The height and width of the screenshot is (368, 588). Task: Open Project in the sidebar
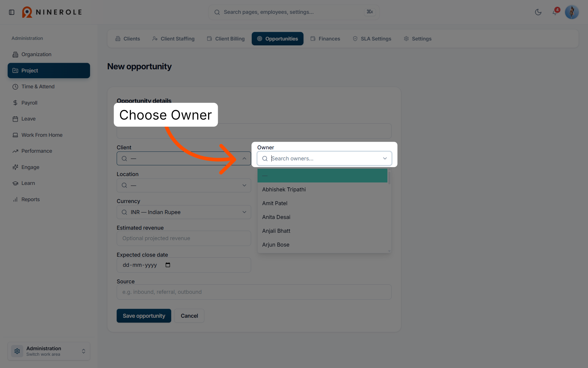pyautogui.click(x=49, y=71)
